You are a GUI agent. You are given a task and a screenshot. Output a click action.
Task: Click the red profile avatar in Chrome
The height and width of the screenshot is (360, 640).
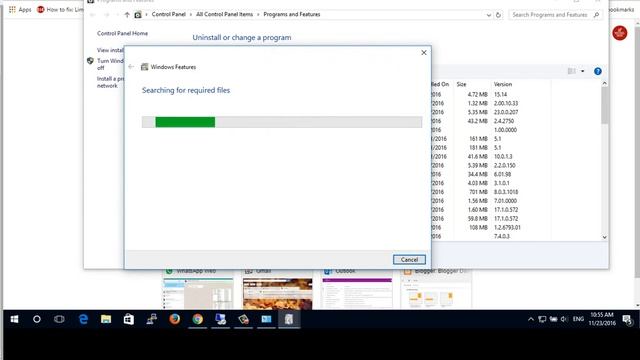point(620,33)
